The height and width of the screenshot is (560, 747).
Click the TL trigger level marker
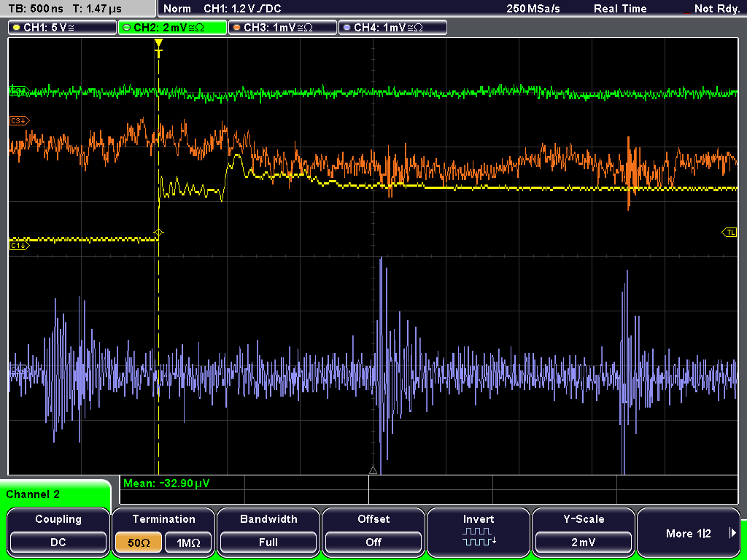click(x=729, y=233)
